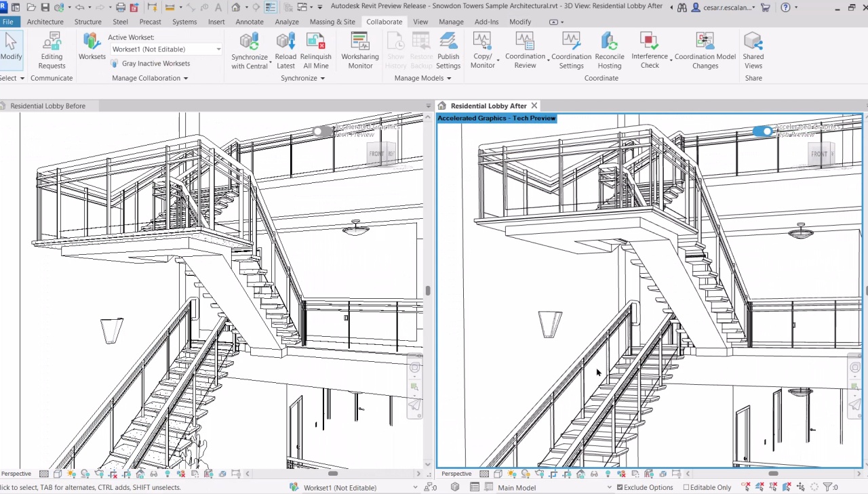Click Publish Settings tool

tap(448, 51)
